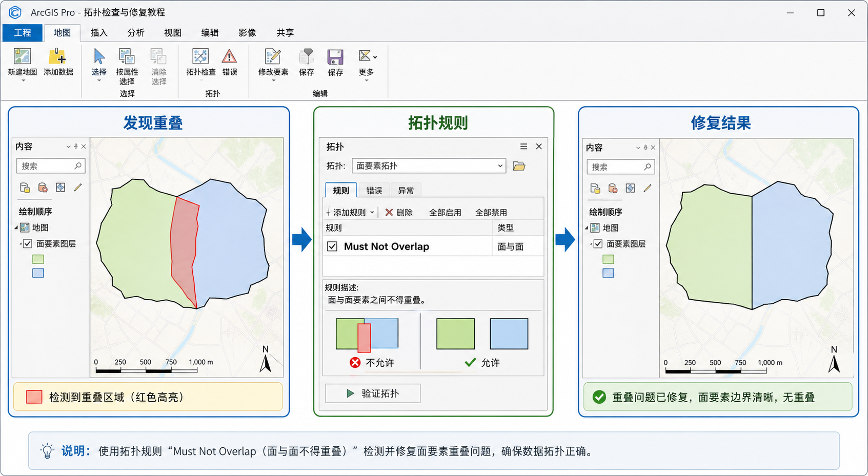Click database filter icon in right 内容 pane
This screenshot has height=476, width=868.
613,189
